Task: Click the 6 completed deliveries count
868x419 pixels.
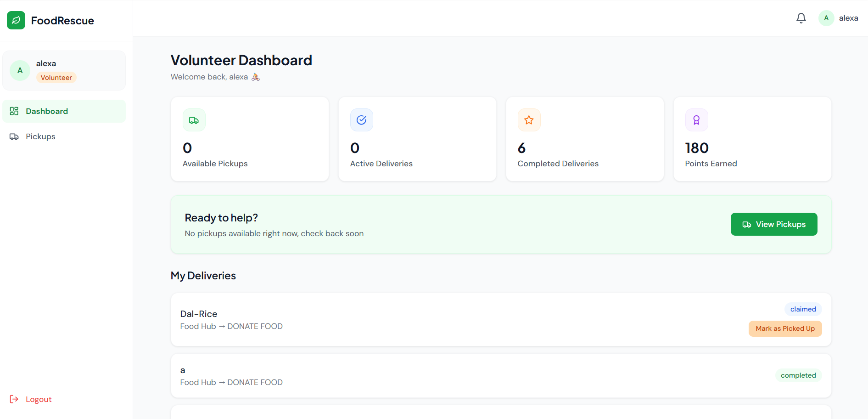Action: [521, 148]
